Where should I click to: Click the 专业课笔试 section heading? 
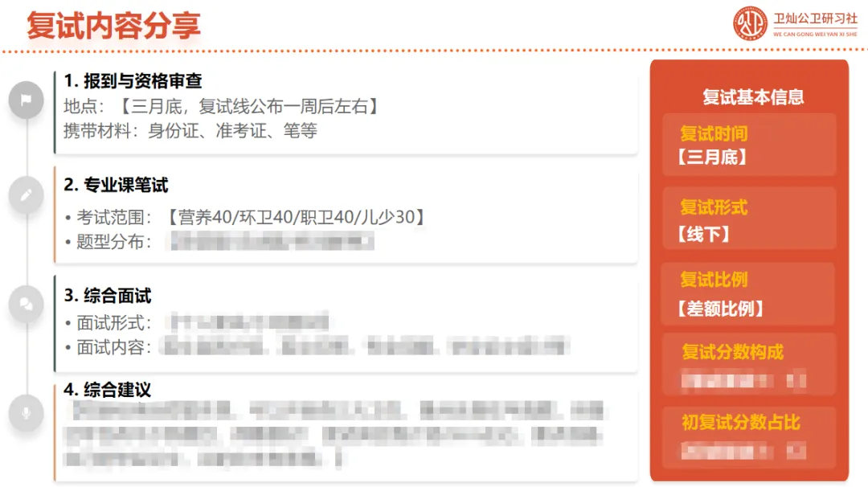tap(116, 185)
